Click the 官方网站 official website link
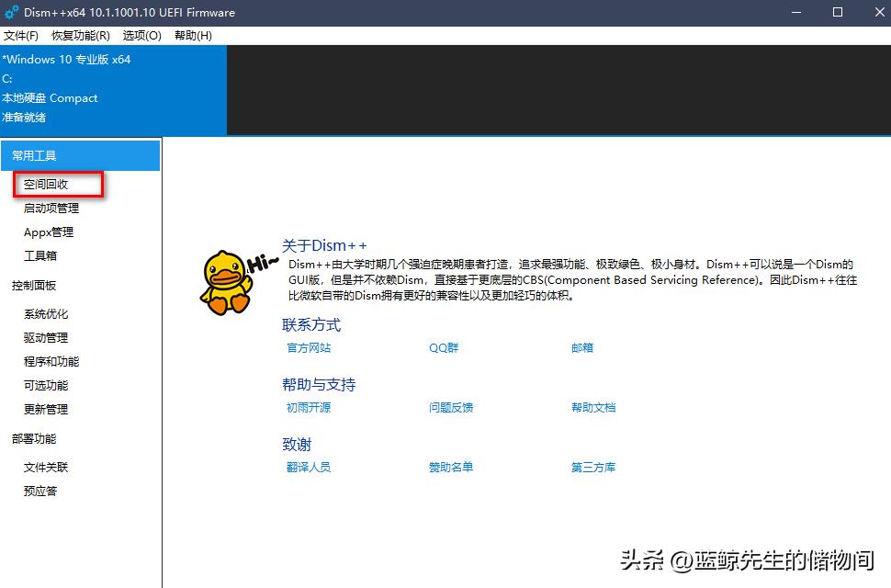Screen dimensions: 891x588 pos(308,347)
